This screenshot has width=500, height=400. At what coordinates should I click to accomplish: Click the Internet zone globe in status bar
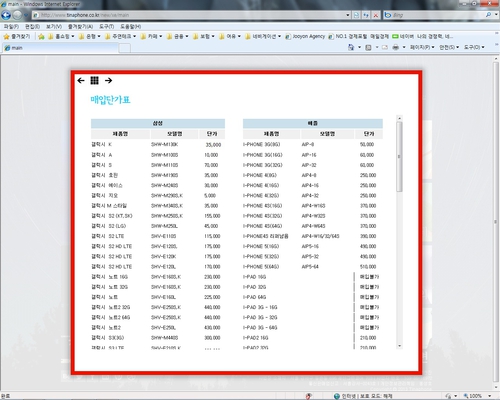coord(337,396)
